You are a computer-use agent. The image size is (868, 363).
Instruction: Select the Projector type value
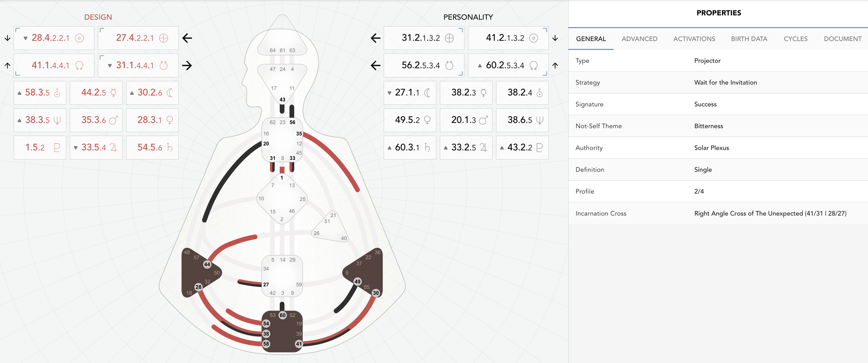click(x=707, y=61)
